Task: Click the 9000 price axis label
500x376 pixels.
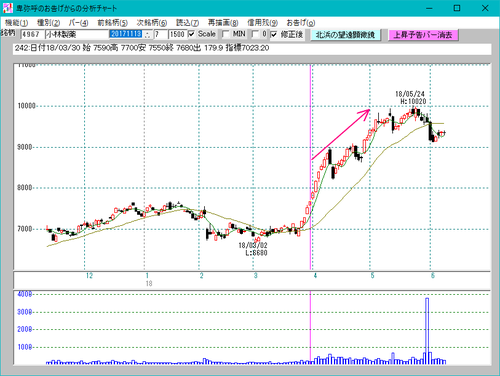Action: click(x=25, y=147)
